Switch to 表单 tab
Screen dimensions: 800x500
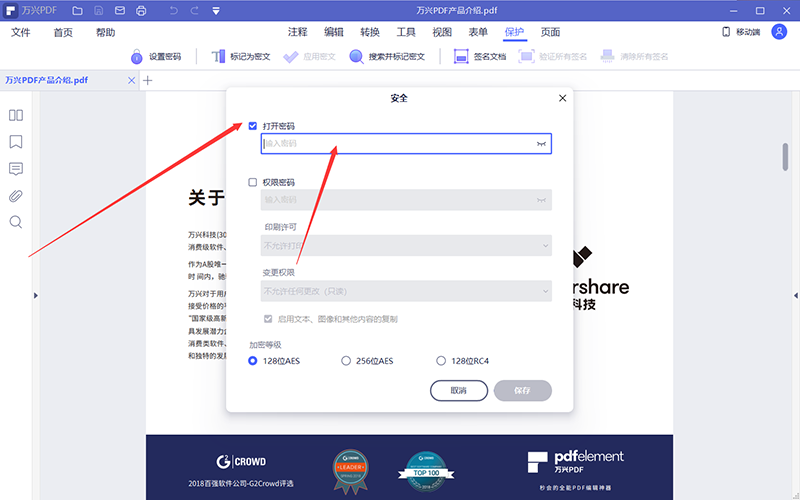point(478,32)
